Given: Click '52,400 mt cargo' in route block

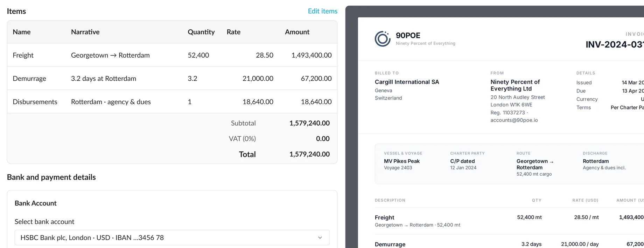Looking at the screenshot, I should [534, 174].
